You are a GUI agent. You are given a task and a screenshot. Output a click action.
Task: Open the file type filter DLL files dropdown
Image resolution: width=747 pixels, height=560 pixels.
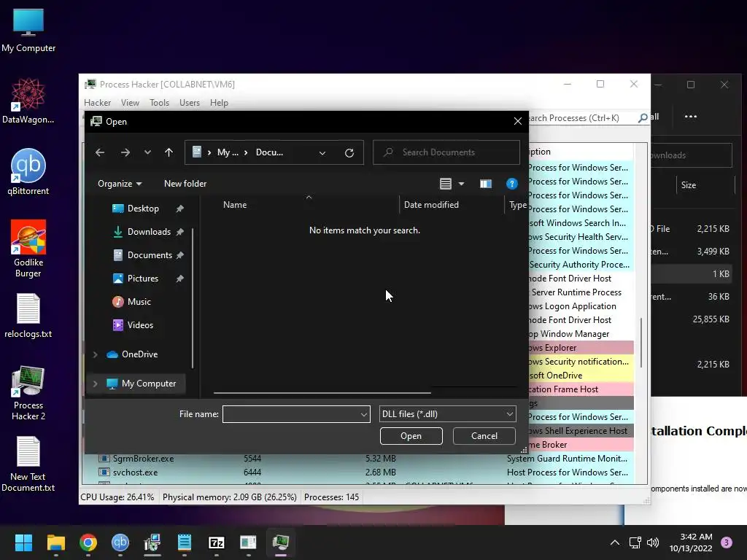(x=448, y=414)
